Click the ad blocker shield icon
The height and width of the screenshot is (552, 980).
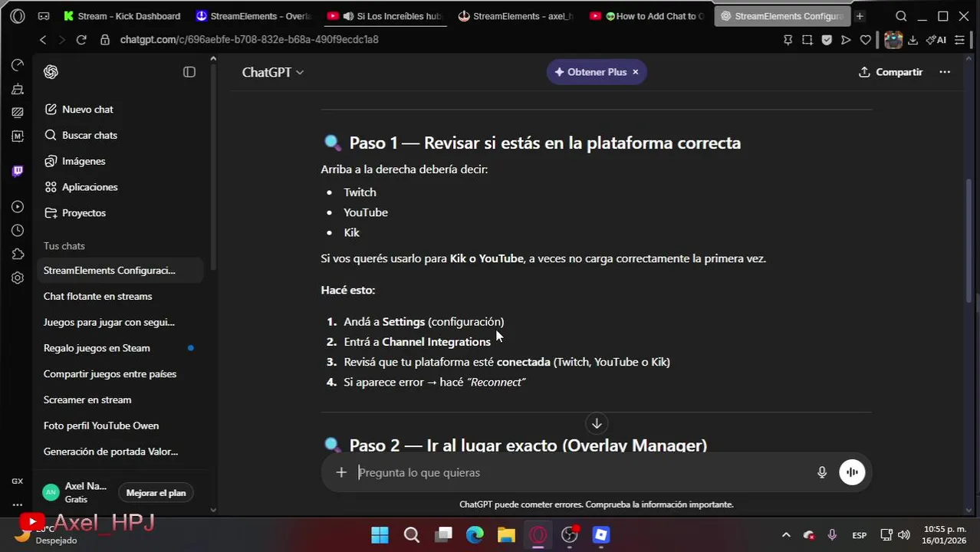[x=827, y=40]
